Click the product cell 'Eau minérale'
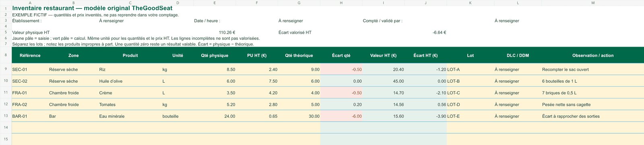Screen dimensions: 644x145 tap(130, 116)
